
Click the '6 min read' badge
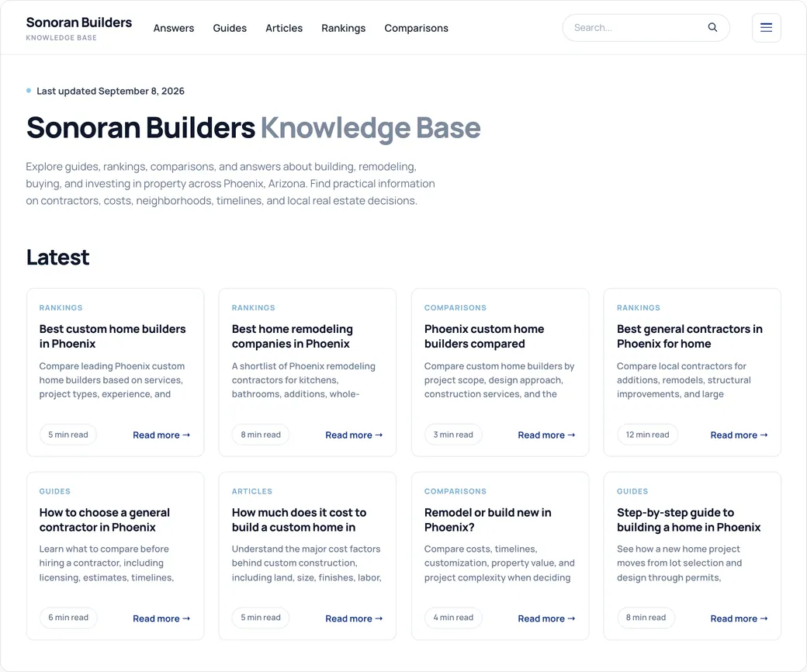68,618
